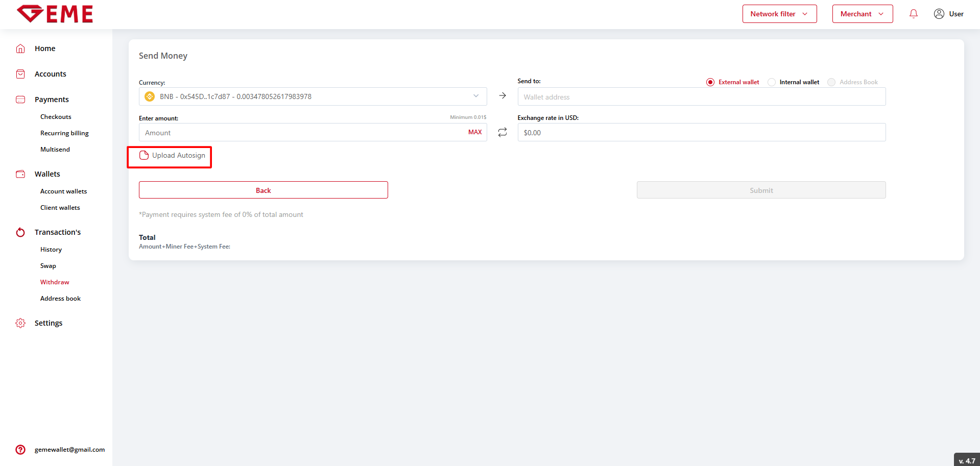This screenshot has width=980, height=466.
Task: Select the Internal wallet radio option
Action: pos(772,82)
